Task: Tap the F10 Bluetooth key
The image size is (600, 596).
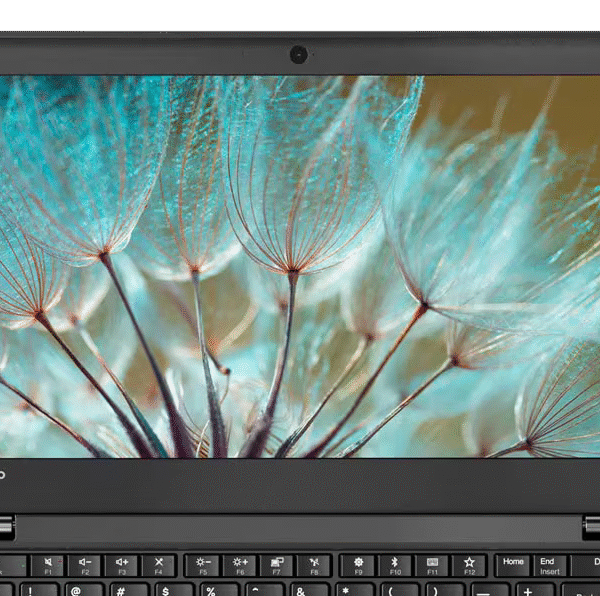Action: tap(395, 566)
